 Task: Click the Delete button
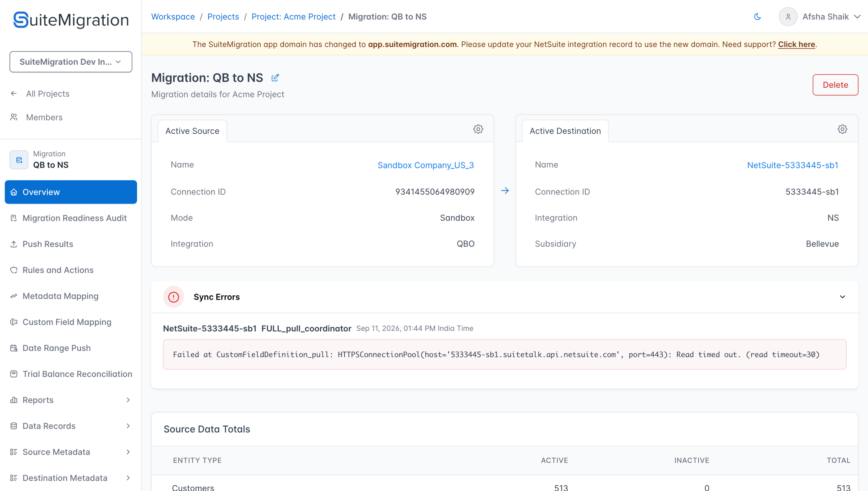[x=835, y=85]
